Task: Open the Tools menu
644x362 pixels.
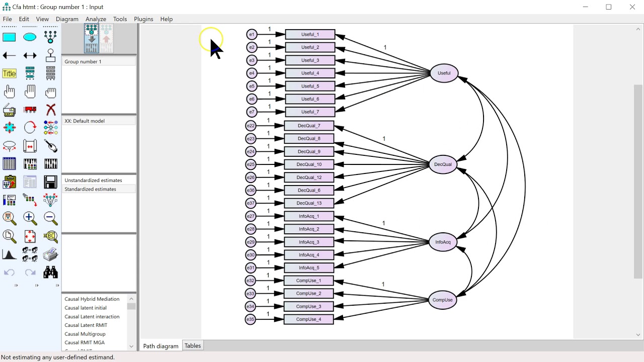Action: point(120,19)
